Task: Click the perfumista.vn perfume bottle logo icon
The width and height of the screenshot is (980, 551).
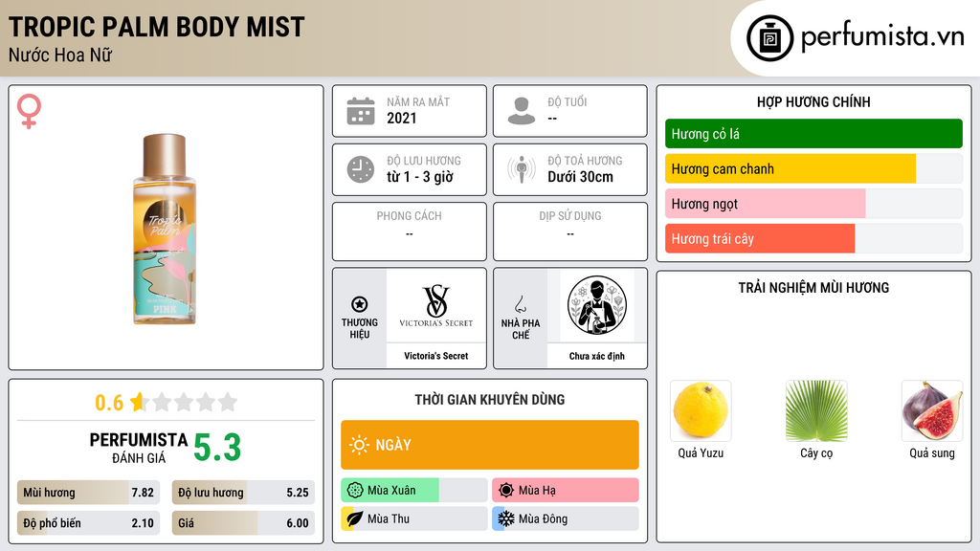Action: pyautogui.click(x=769, y=38)
